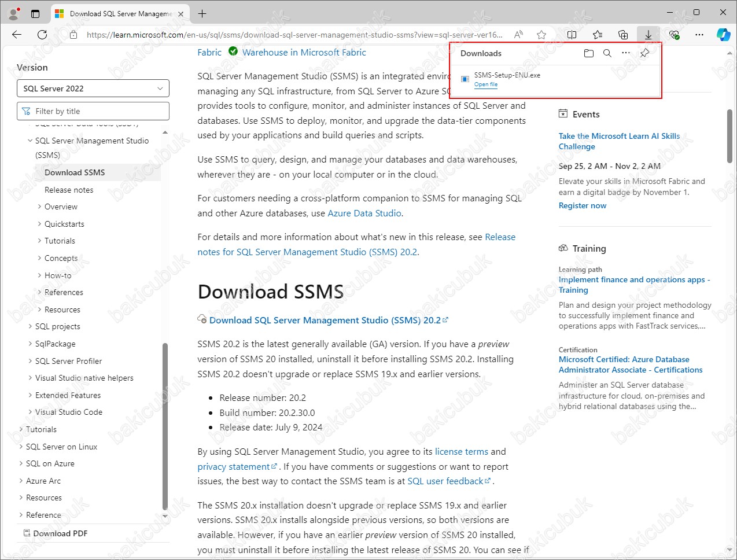Expand the SQL Server Profiler node
Viewport: 737px width, 560px height.
pyautogui.click(x=30, y=361)
